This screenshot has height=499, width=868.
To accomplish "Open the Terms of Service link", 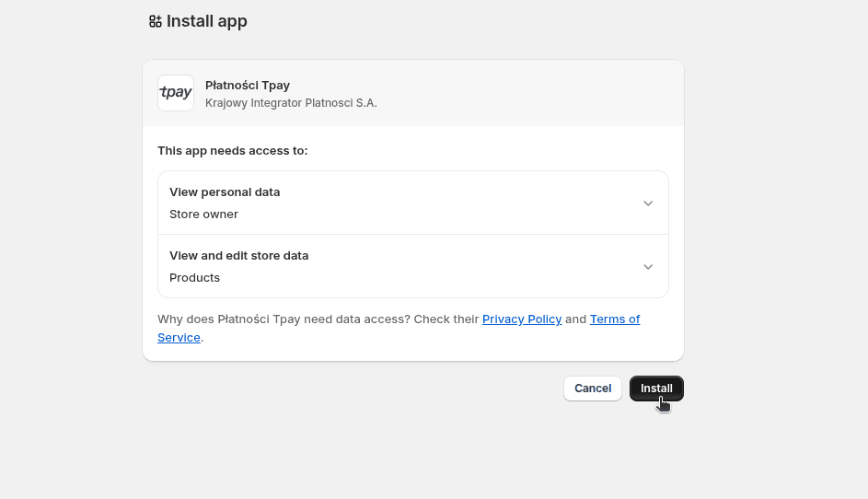I will tap(614, 319).
